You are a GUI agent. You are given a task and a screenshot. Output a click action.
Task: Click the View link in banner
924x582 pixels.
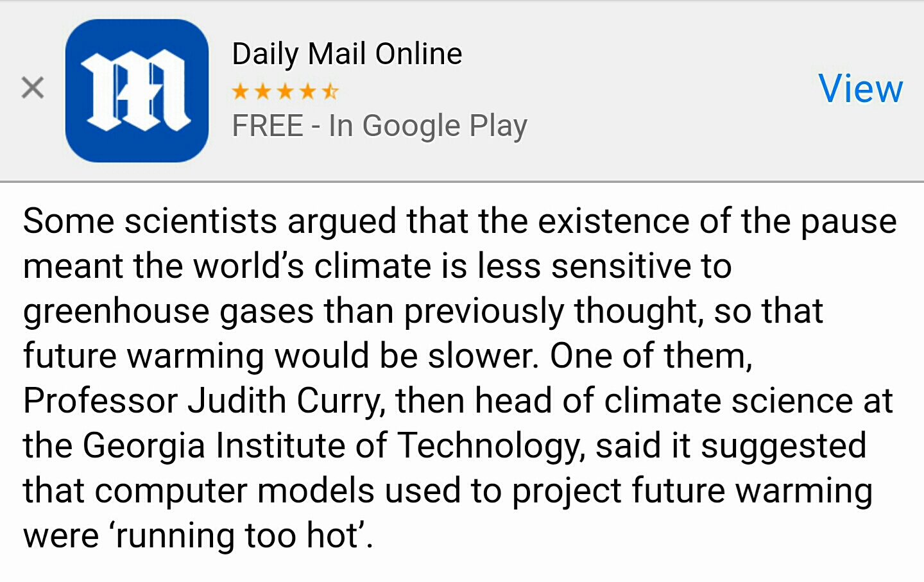point(860,89)
